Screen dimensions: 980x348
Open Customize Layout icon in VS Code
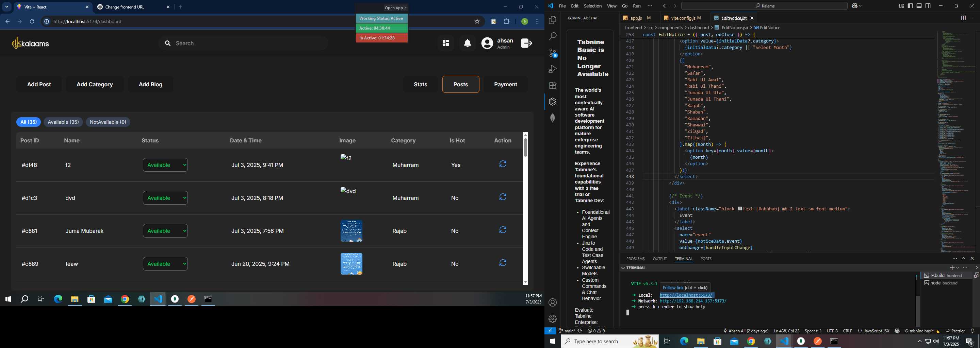pos(901,6)
